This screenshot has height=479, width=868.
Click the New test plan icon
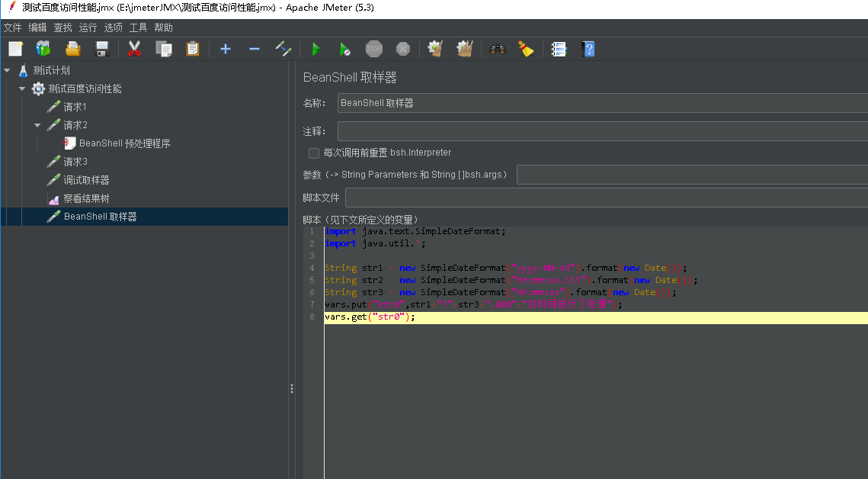tap(15, 50)
